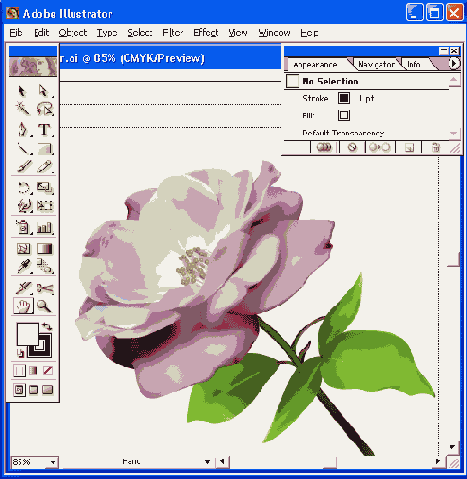
Task: Select the Eyedropper tool
Action: (x=23, y=267)
